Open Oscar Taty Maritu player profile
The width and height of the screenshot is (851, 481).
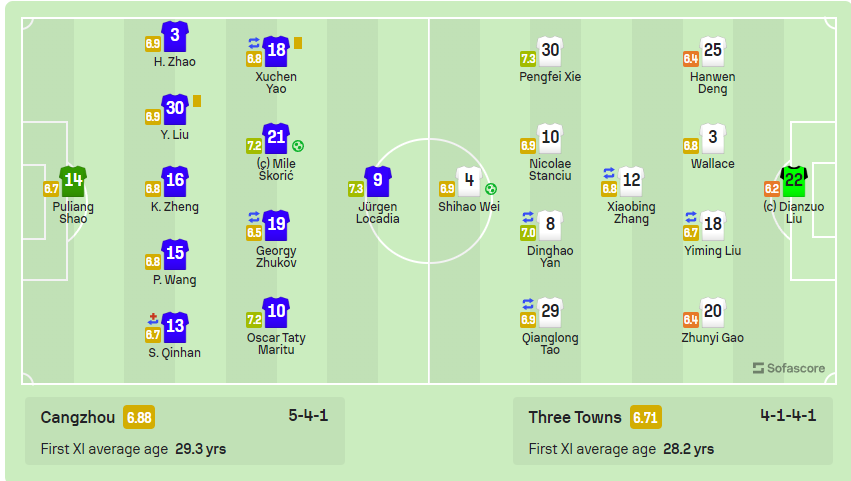coord(276,343)
